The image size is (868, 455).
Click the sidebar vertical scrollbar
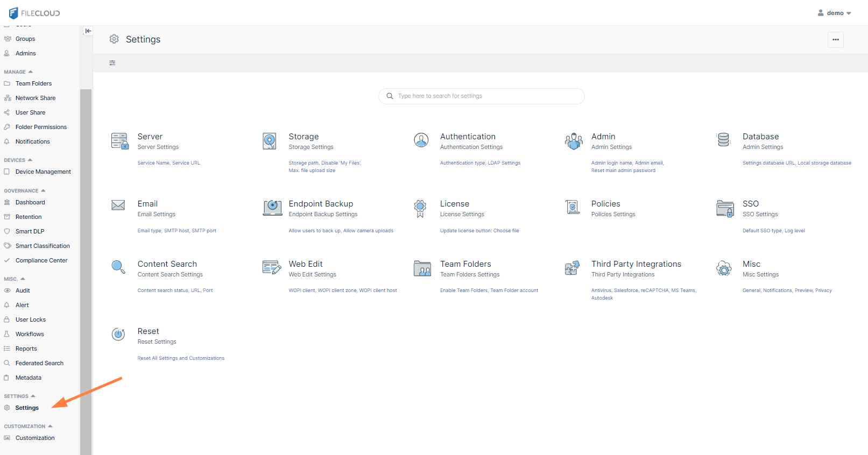click(86, 269)
